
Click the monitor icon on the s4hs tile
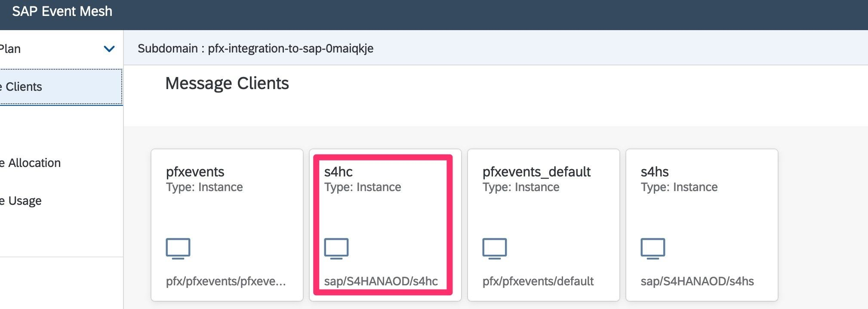[653, 248]
